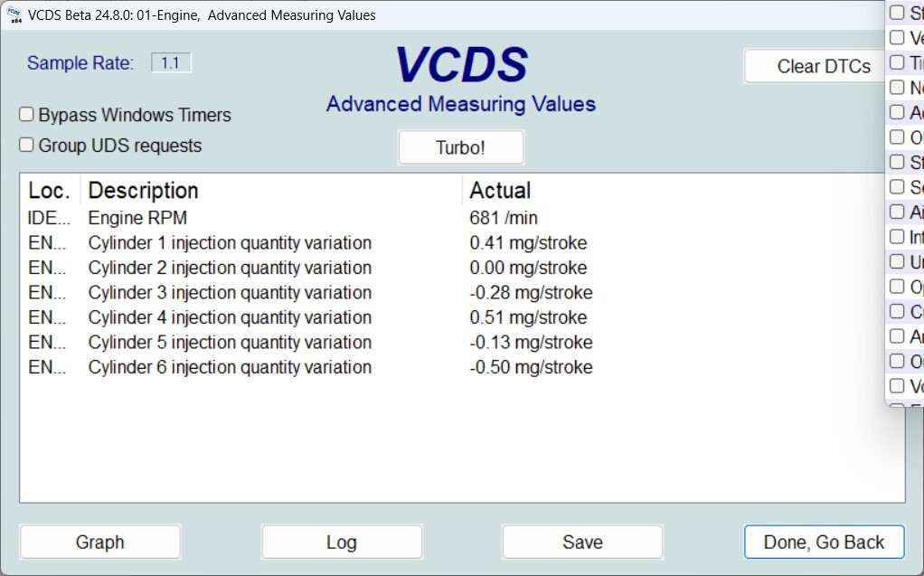This screenshot has height=576, width=924.
Task: Tick the checkbox beside the 'Int' list item
Action: click(x=897, y=237)
